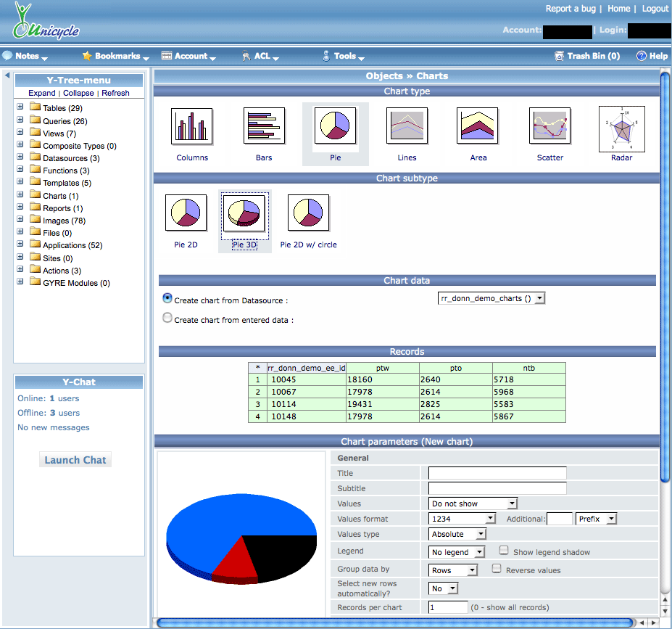Image resolution: width=672 pixels, height=629 pixels.
Task: Open the Bookmarks menu
Action: click(116, 56)
